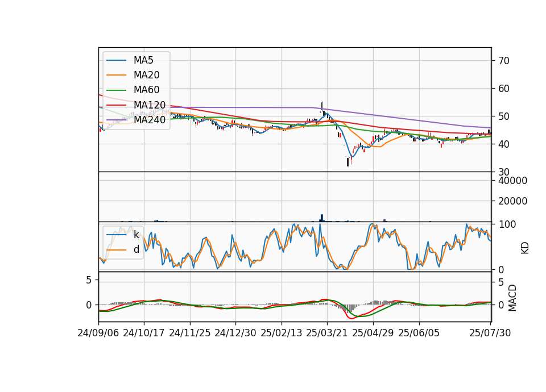The height and width of the screenshot is (392, 546).
Task: Click the price axis value 50
Action: pyautogui.click(x=503, y=116)
